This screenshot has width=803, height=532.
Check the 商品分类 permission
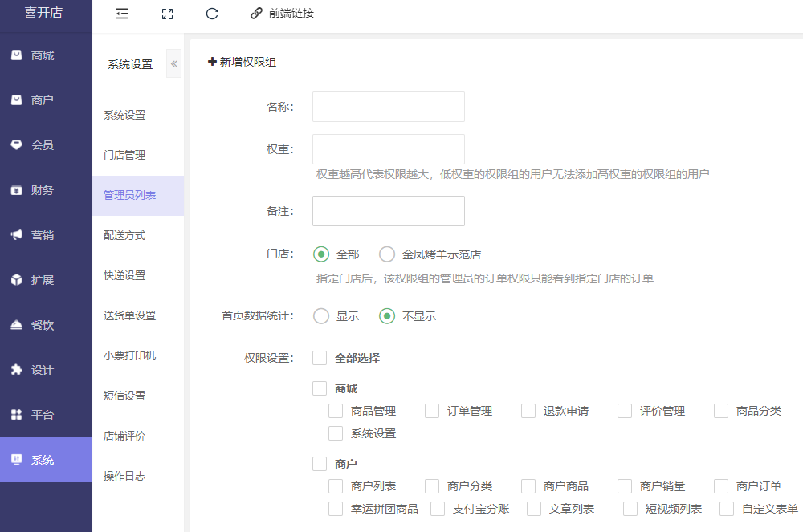pos(721,411)
